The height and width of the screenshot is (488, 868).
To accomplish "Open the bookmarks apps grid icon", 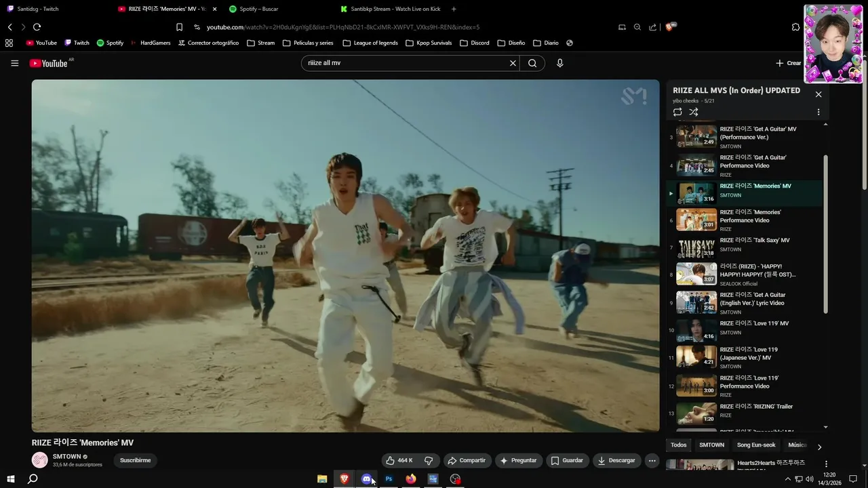I will click(x=9, y=43).
